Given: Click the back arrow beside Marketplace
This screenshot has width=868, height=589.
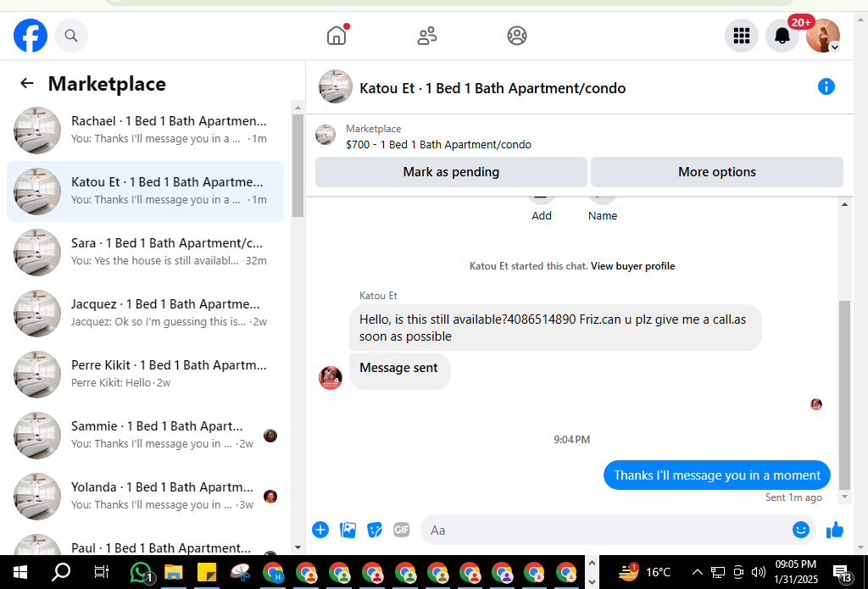Looking at the screenshot, I should (26, 84).
